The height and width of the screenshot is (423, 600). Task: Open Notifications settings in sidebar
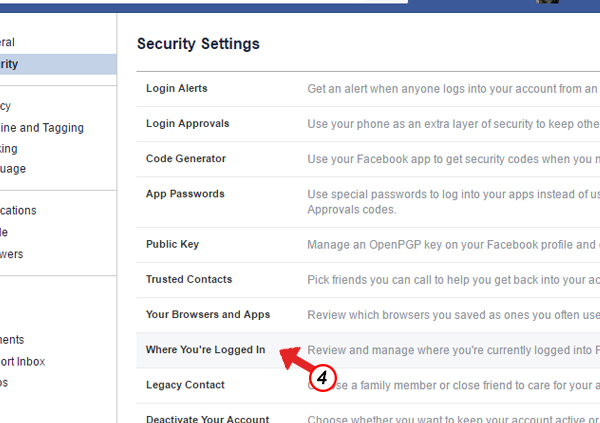click(x=18, y=211)
